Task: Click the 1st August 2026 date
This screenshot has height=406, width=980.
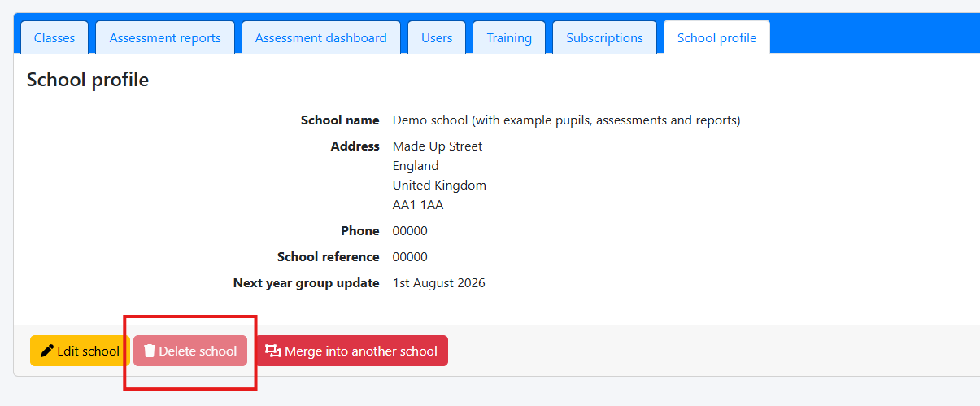Action: [439, 283]
